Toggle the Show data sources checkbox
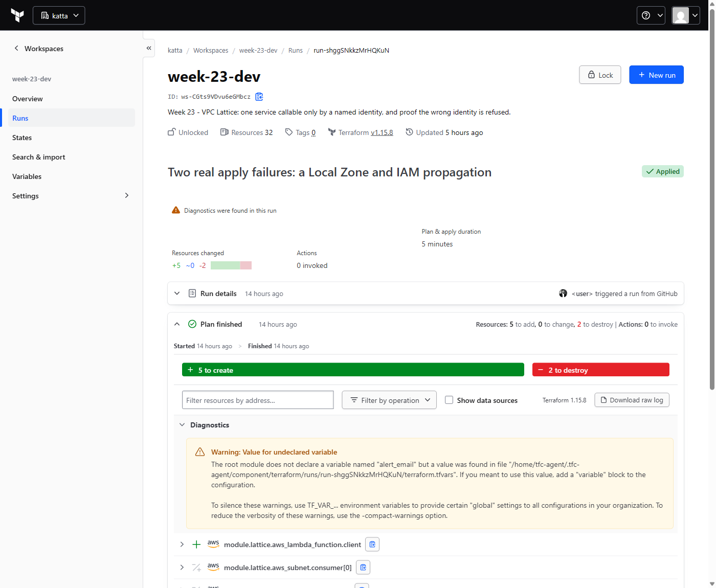The width and height of the screenshot is (716, 588). [449, 400]
